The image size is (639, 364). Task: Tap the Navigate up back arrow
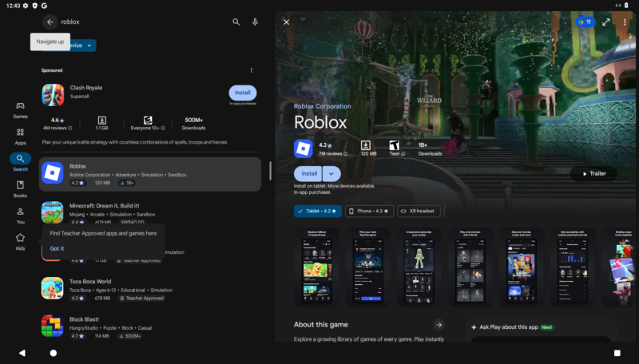coord(50,22)
